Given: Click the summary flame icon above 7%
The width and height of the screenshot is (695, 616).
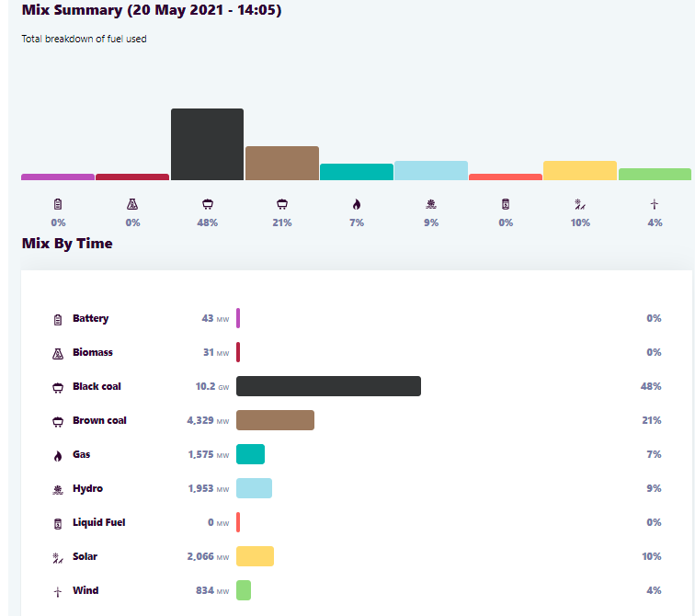Looking at the screenshot, I should (356, 203).
